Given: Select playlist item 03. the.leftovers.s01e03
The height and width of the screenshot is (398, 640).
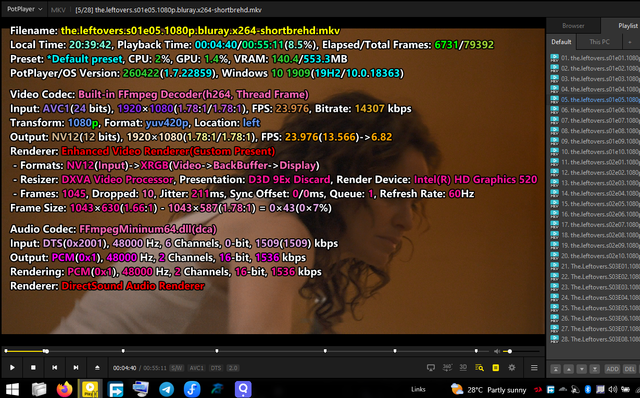Looking at the screenshot, I should pos(594,79).
